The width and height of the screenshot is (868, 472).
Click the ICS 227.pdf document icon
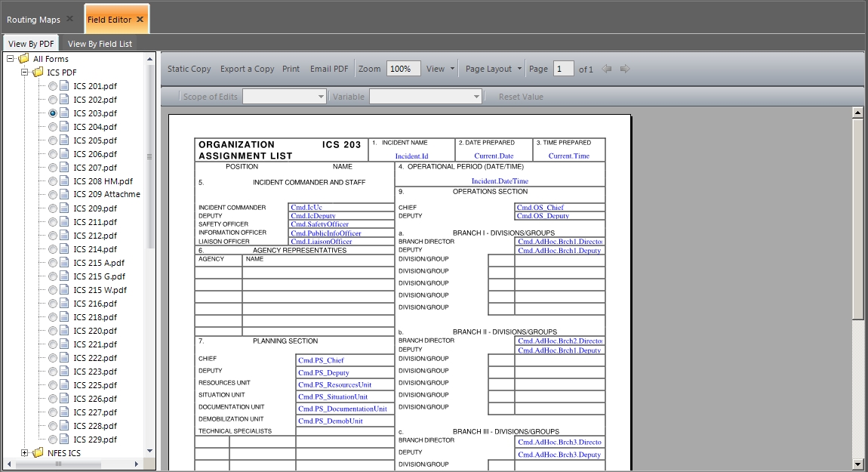click(x=64, y=412)
